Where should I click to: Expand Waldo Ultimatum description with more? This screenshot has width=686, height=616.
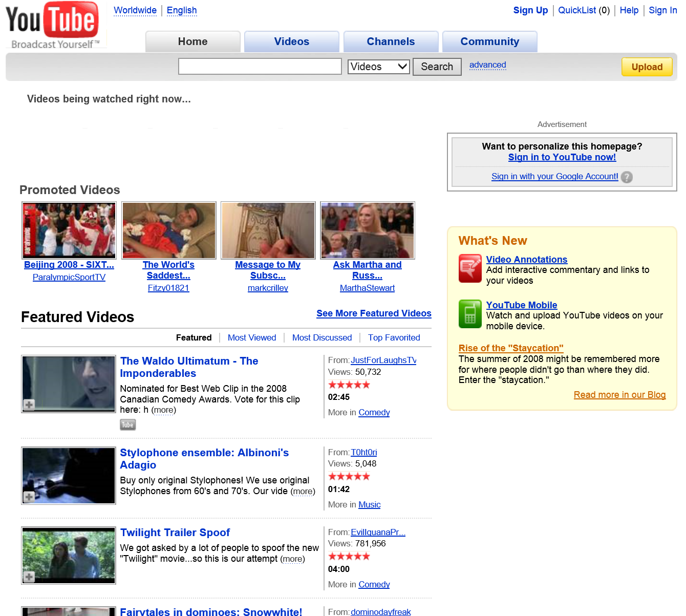pyautogui.click(x=164, y=410)
